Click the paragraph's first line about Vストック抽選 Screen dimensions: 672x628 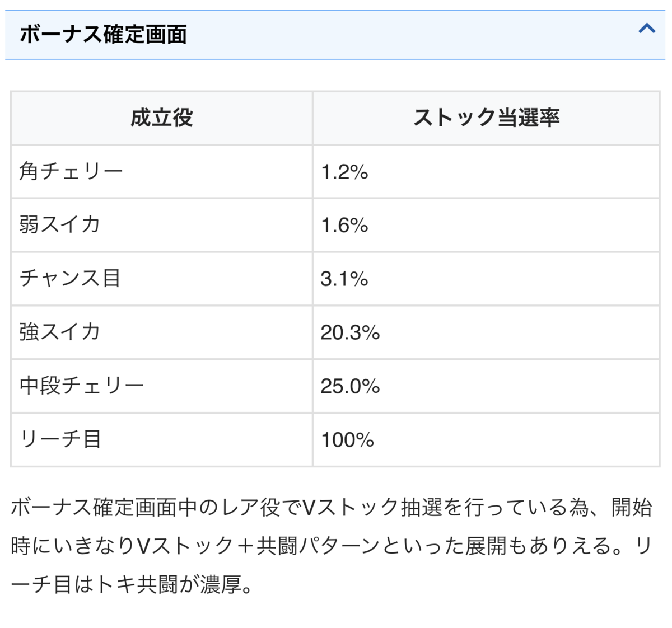[x=332, y=508]
